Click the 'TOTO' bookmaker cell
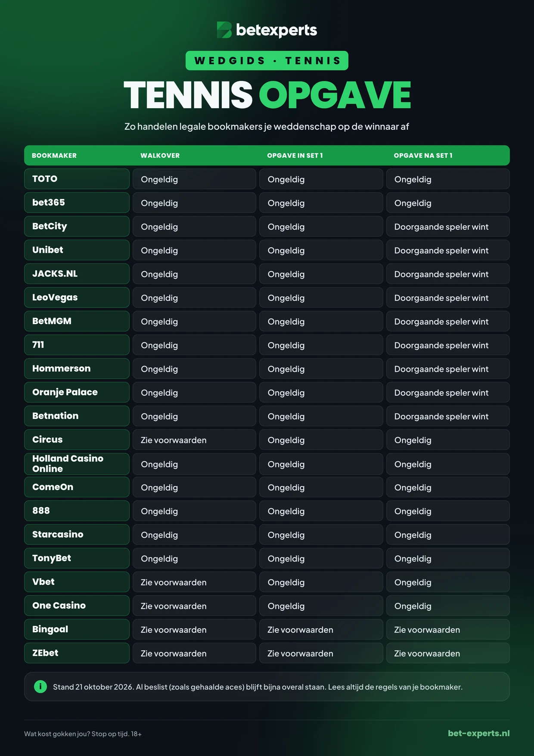 point(77,179)
